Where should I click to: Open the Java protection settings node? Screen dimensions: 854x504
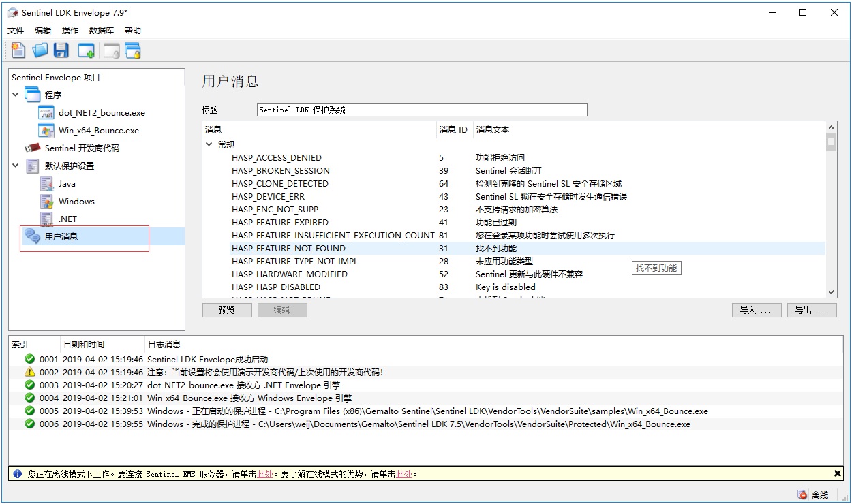[67, 184]
